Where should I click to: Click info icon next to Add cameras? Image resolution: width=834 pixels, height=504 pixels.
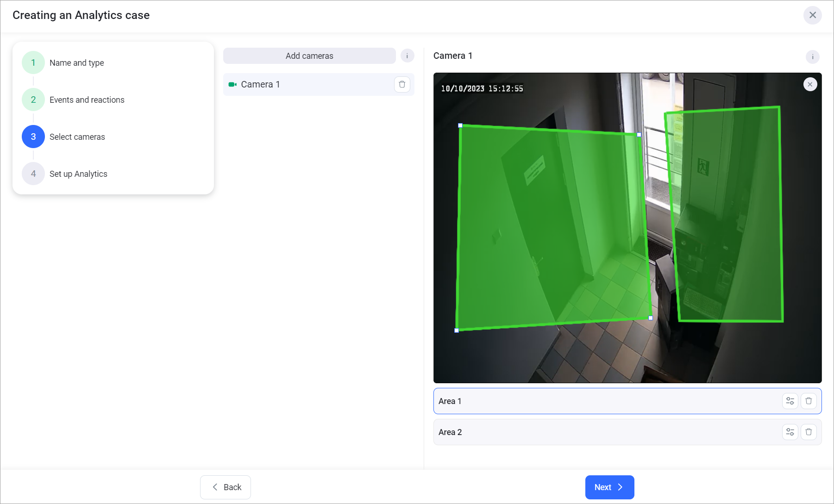[407, 56]
